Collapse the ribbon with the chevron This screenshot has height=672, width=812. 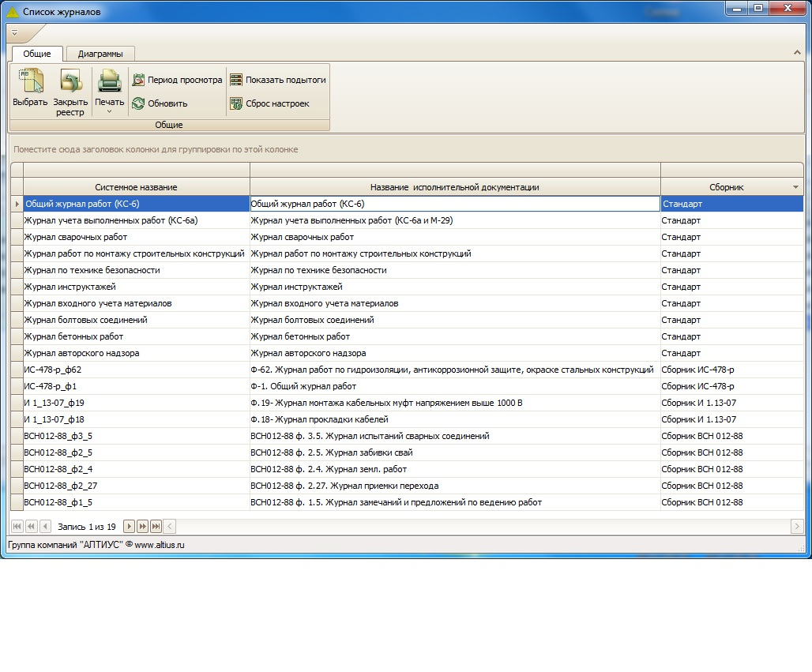(x=796, y=52)
